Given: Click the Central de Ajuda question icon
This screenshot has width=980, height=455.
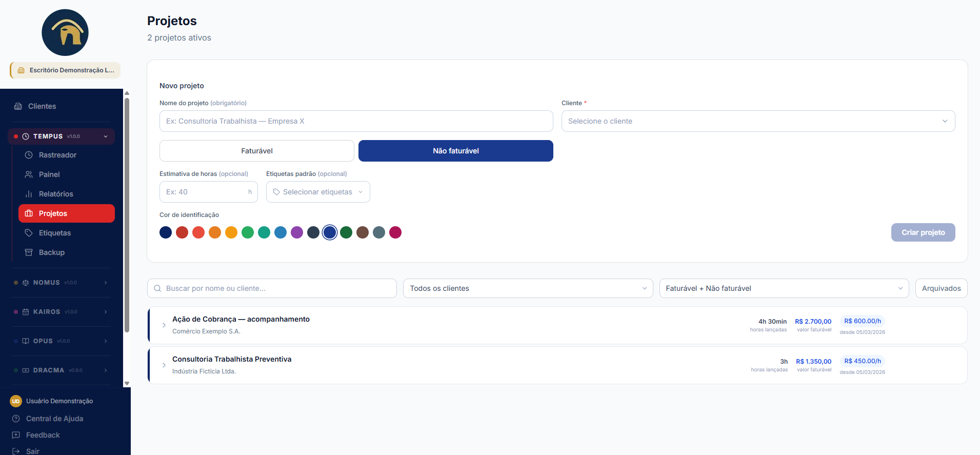Looking at the screenshot, I should coord(16,419).
